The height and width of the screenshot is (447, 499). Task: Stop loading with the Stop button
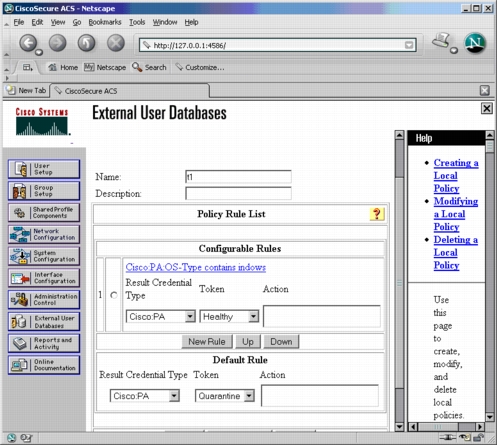[x=116, y=43]
